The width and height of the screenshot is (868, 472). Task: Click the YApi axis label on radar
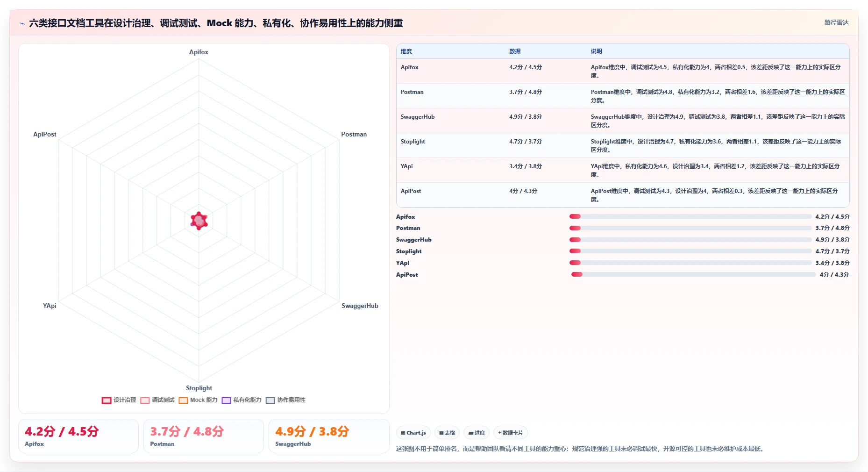coord(50,306)
